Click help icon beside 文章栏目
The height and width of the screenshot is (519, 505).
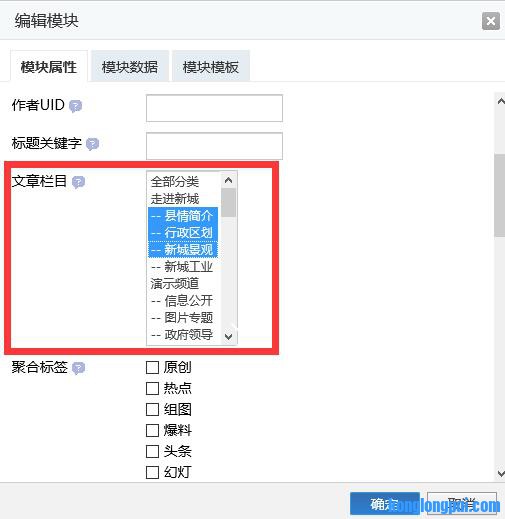[x=78, y=182]
